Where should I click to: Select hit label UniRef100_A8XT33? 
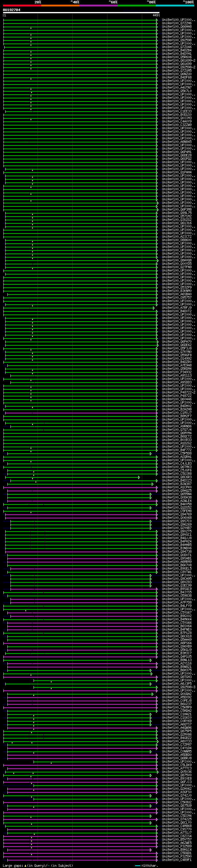pyautogui.click(x=177, y=741)
